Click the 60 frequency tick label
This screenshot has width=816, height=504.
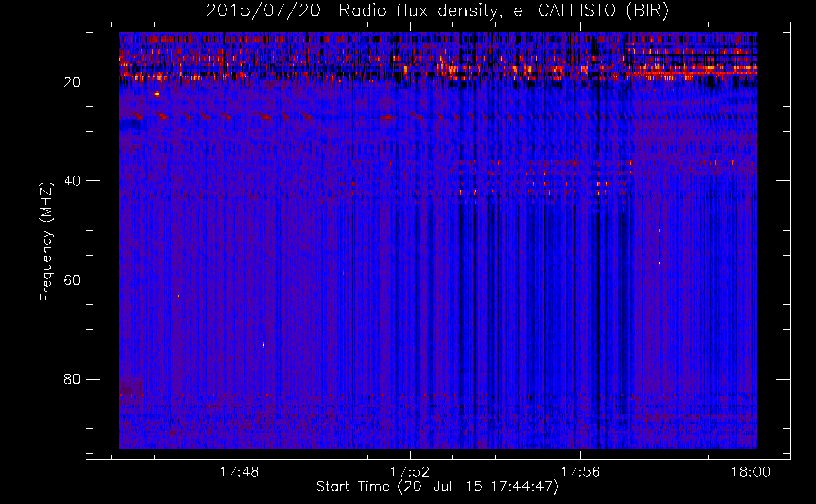[73, 280]
